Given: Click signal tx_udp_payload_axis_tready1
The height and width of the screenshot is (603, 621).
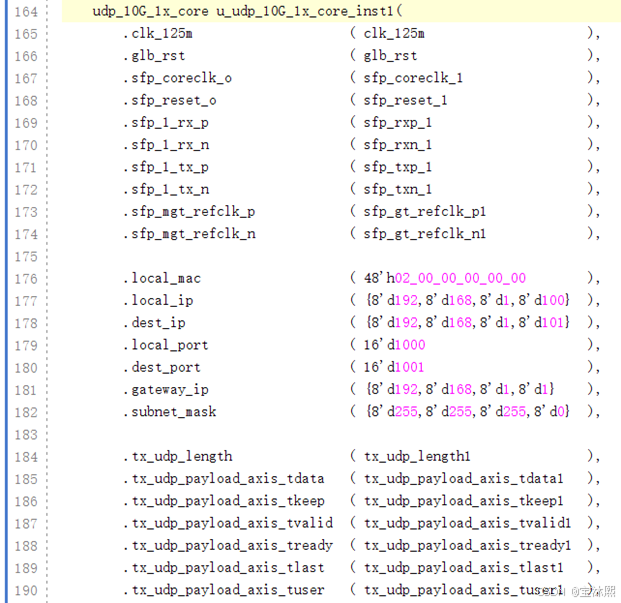Looking at the screenshot, I should click(x=467, y=546).
